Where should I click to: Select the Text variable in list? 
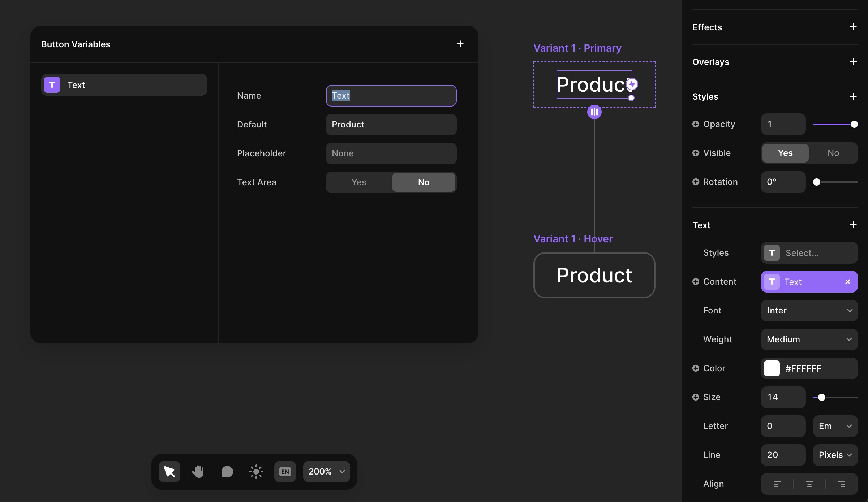(124, 85)
